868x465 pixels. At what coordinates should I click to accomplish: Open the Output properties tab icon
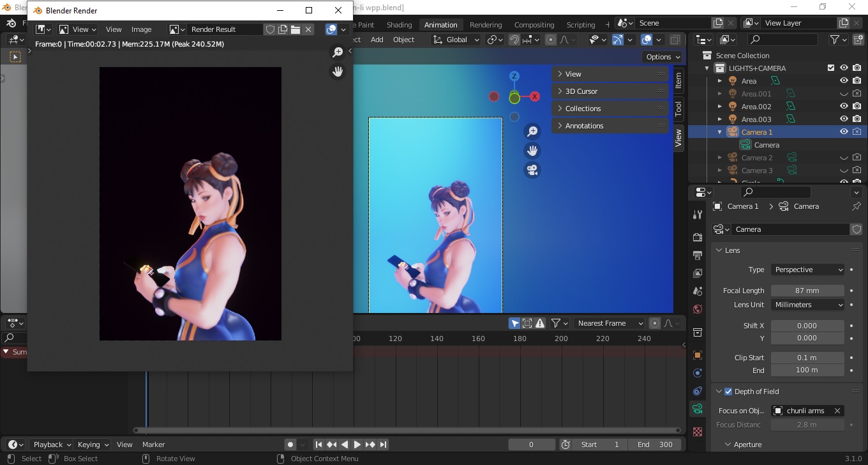698,255
